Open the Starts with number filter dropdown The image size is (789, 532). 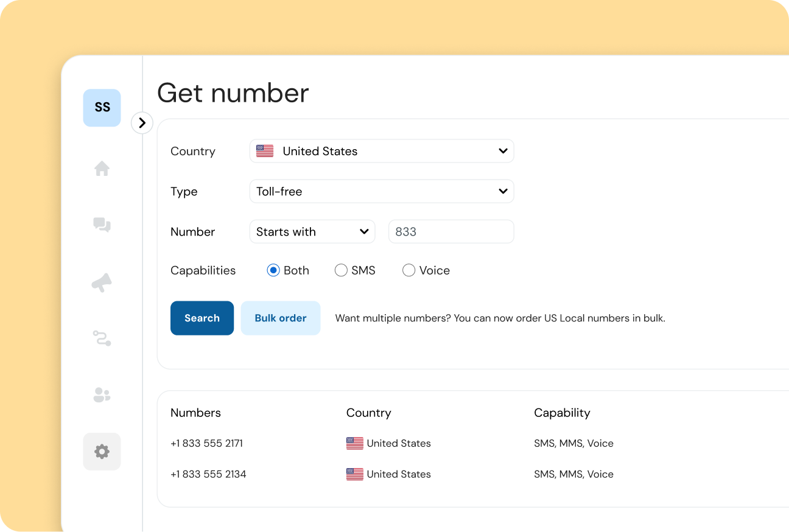click(x=312, y=231)
